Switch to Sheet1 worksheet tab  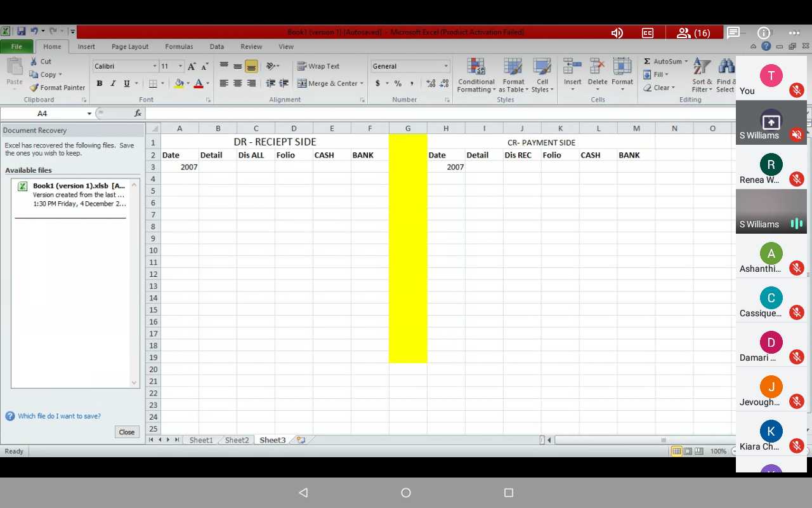(201, 440)
